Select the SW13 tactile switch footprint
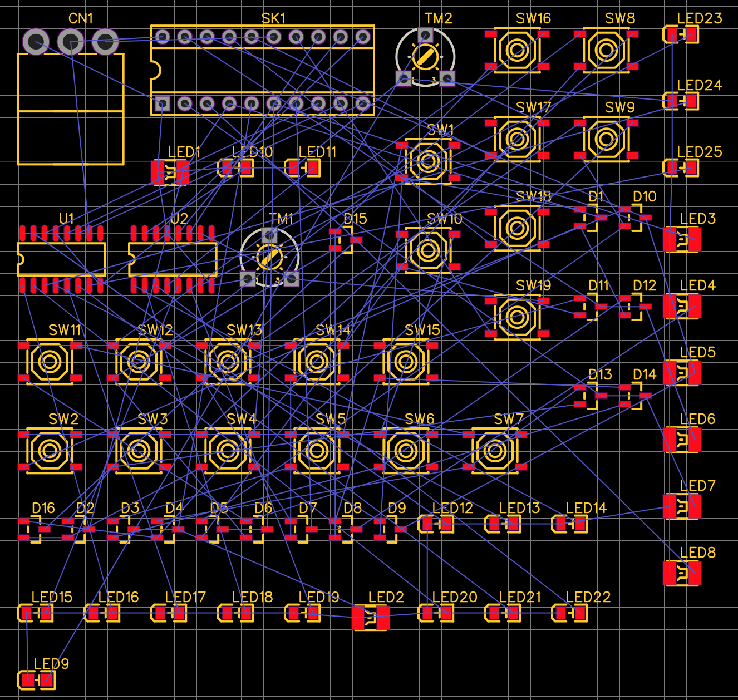Screen dimensions: 738x700 click(228, 362)
